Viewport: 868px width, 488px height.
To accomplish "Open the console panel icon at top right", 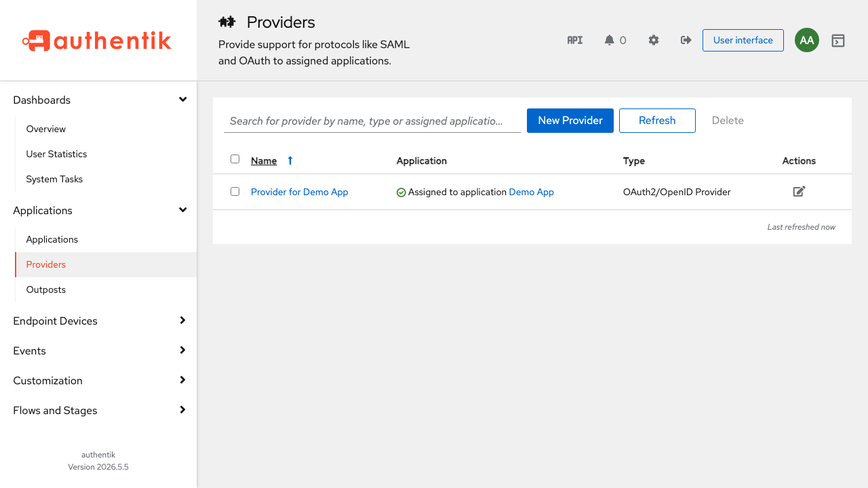I will [x=838, y=41].
